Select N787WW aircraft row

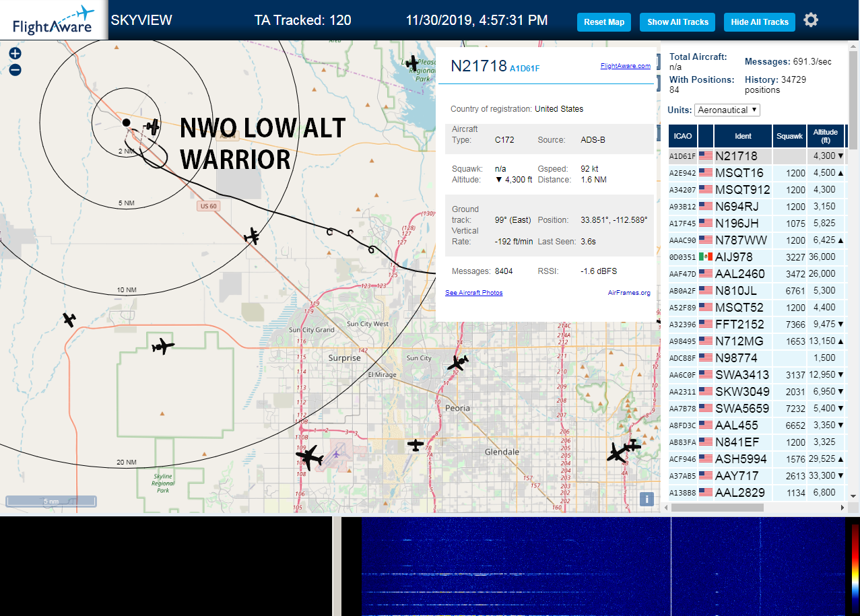coord(756,240)
